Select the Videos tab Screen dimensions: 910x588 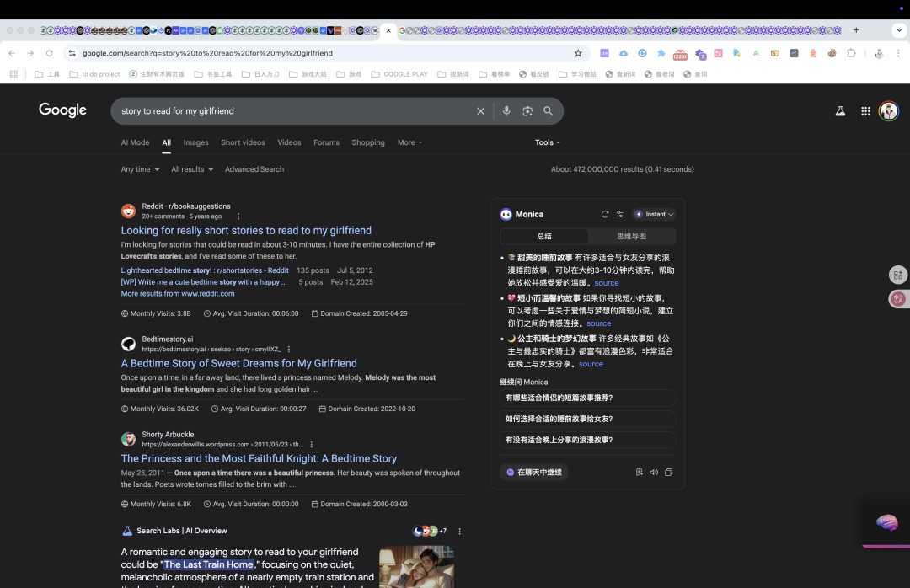289,142
